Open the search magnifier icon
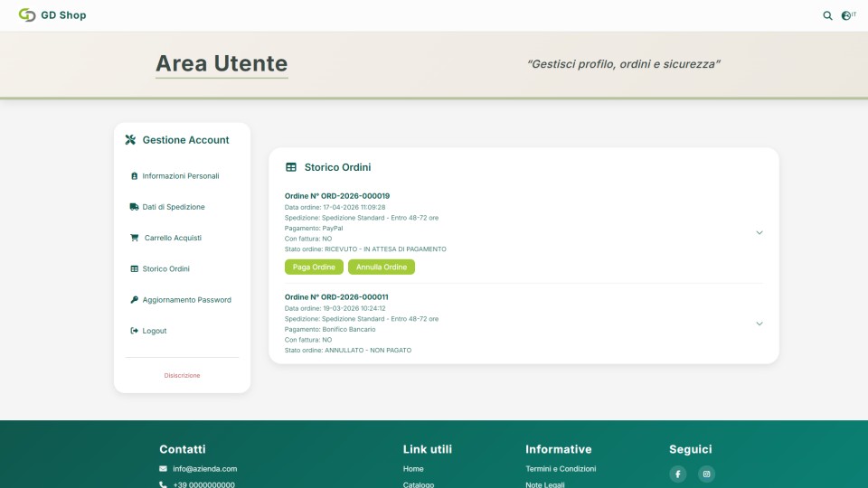Viewport: 868px width, 488px height. coord(827,15)
